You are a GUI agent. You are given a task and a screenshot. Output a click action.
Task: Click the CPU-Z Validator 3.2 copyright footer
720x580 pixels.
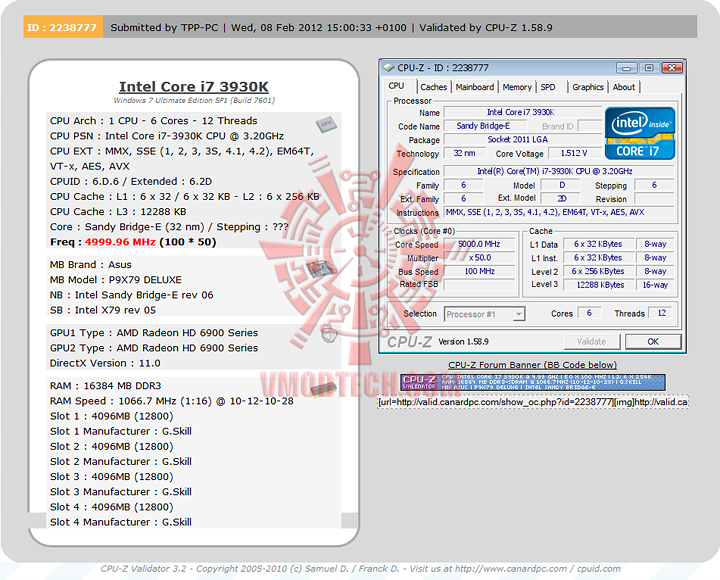pos(360,569)
